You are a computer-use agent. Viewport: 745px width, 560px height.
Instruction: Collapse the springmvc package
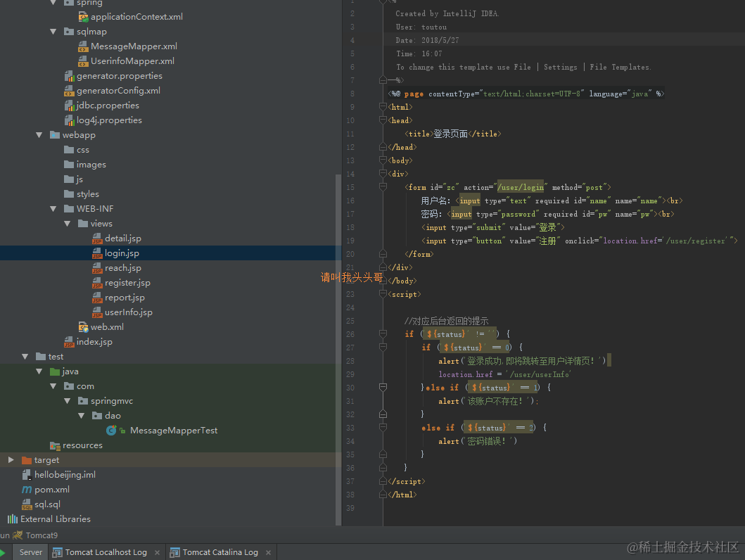coord(68,401)
